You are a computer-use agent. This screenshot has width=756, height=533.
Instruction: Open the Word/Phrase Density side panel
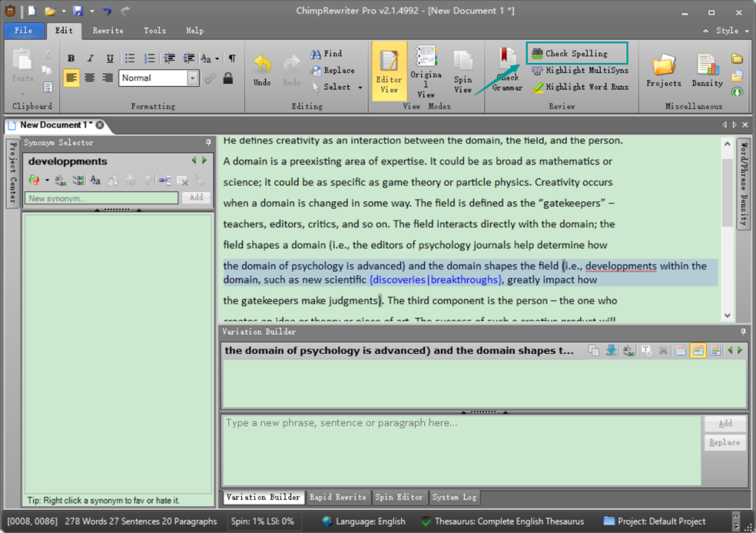click(744, 184)
